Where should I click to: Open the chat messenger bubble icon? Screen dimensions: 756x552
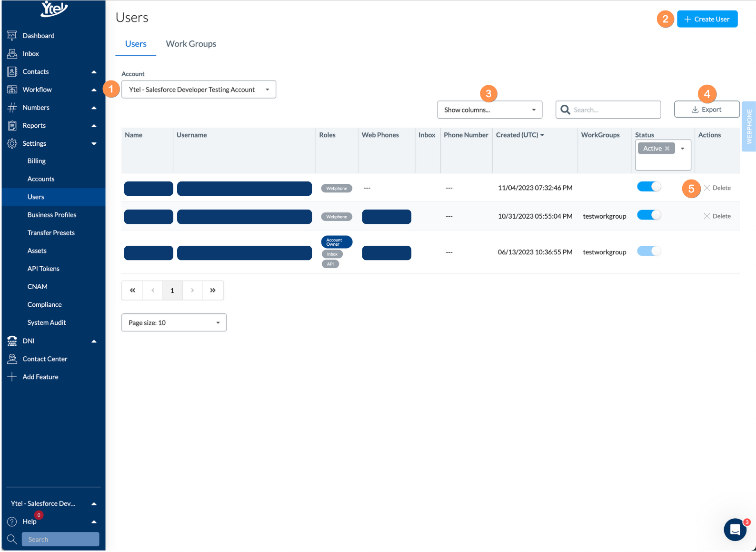tap(735, 529)
